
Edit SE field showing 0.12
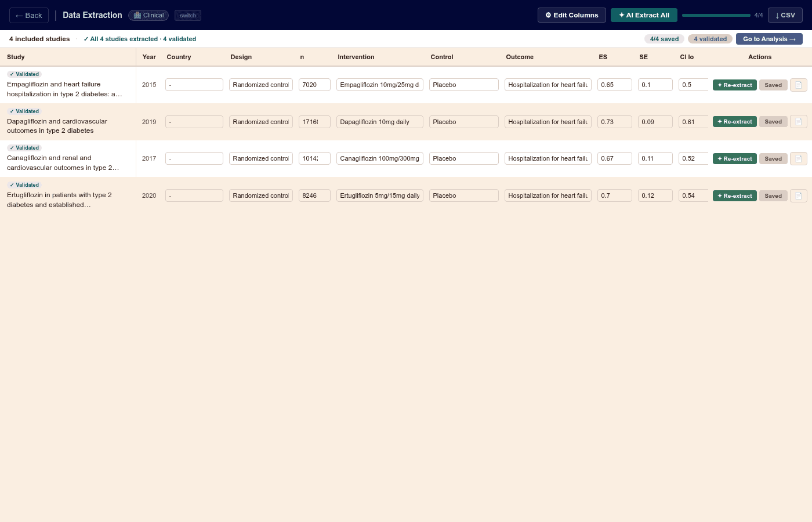pyautogui.click(x=655, y=195)
